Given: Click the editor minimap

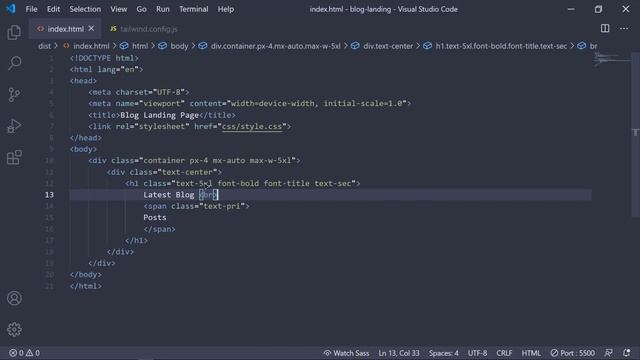Looking at the screenshot, I should 611,60.
